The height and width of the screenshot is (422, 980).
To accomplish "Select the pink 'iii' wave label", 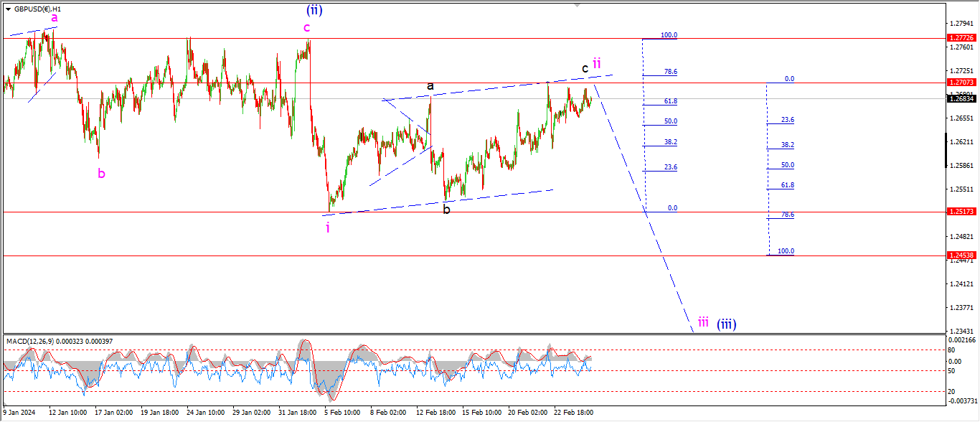I will click(x=703, y=322).
